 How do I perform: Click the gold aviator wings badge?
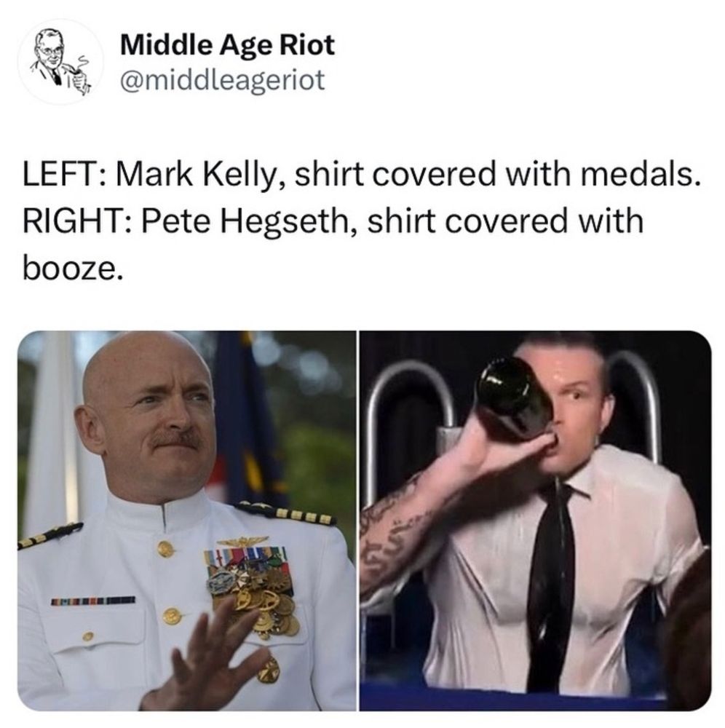[242, 541]
